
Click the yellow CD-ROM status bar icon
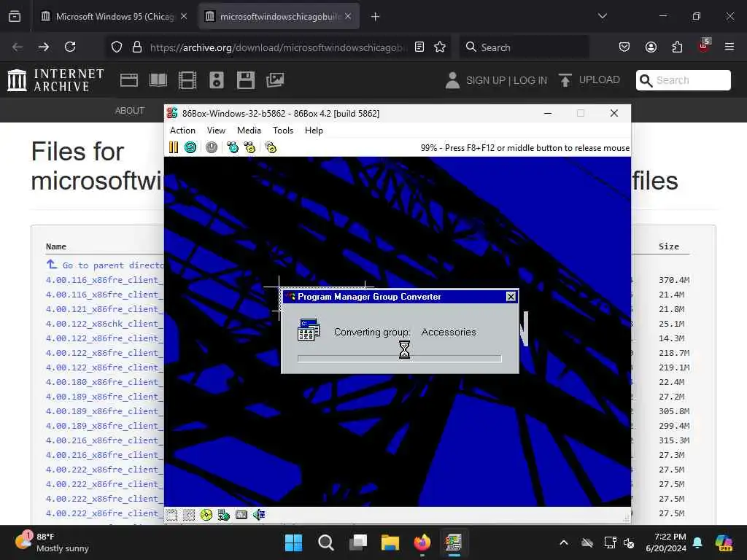point(206,515)
